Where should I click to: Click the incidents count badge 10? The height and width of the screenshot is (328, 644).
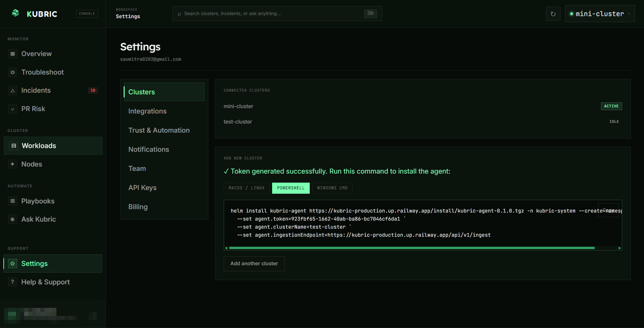click(x=93, y=90)
